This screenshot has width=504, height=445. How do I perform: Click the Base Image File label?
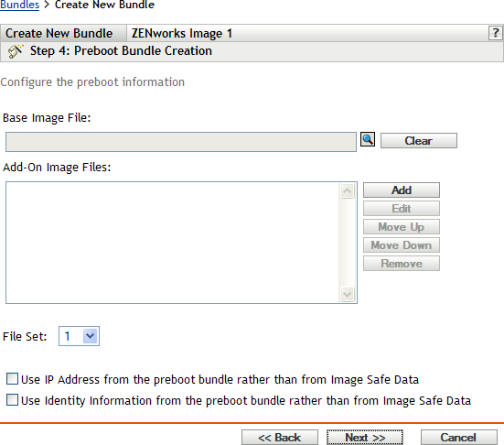(x=47, y=118)
